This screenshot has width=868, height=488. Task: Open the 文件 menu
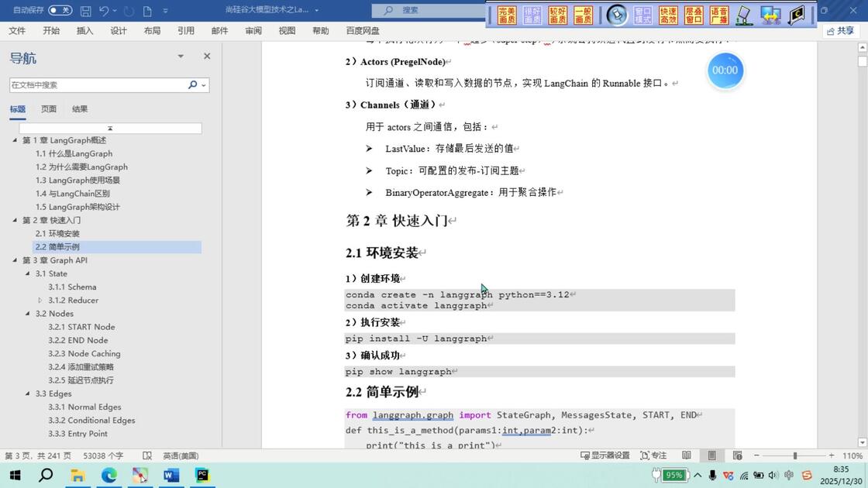coord(17,30)
